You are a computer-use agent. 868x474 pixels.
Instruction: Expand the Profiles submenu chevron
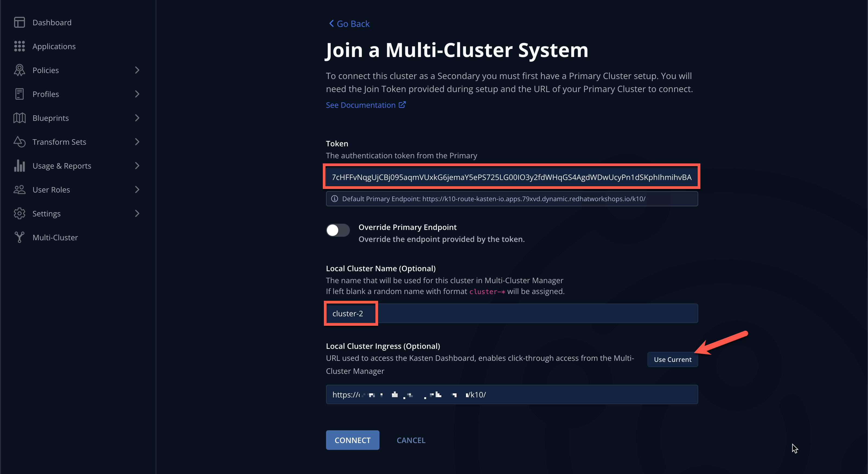[x=137, y=94]
